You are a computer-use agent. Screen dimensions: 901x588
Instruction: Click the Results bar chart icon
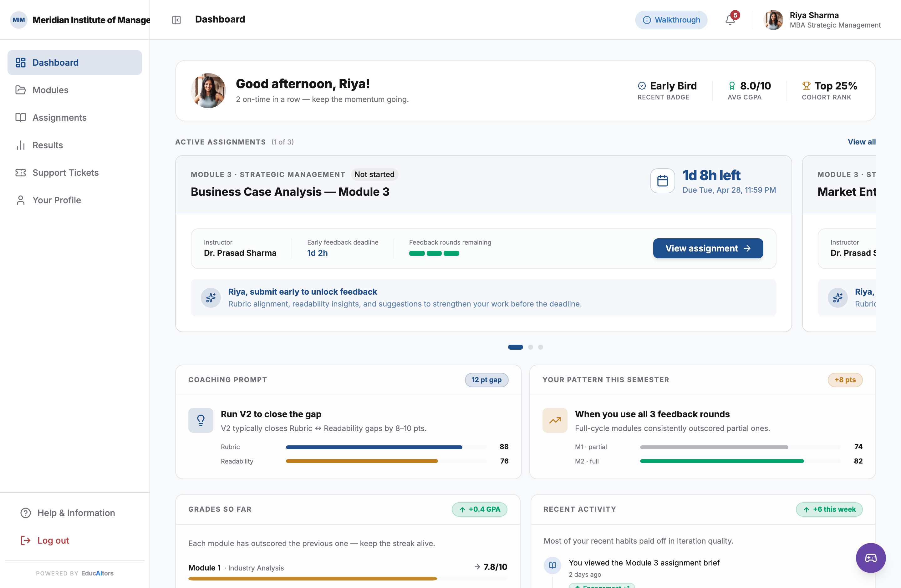pyautogui.click(x=20, y=145)
